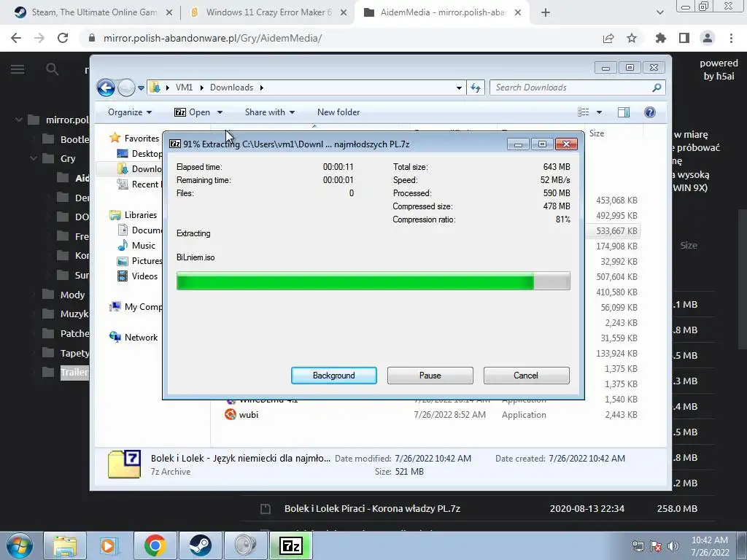Select the wubi application file

point(248,415)
